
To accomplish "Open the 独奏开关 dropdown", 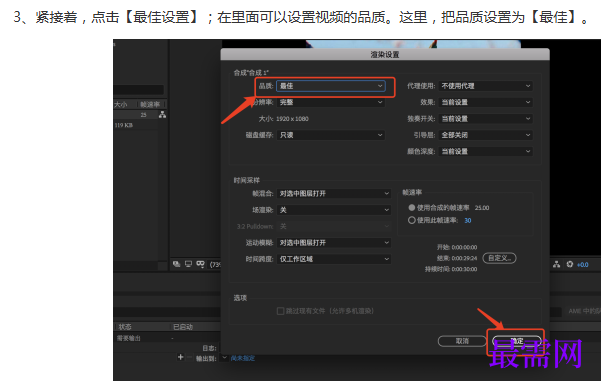I will point(485,119).
